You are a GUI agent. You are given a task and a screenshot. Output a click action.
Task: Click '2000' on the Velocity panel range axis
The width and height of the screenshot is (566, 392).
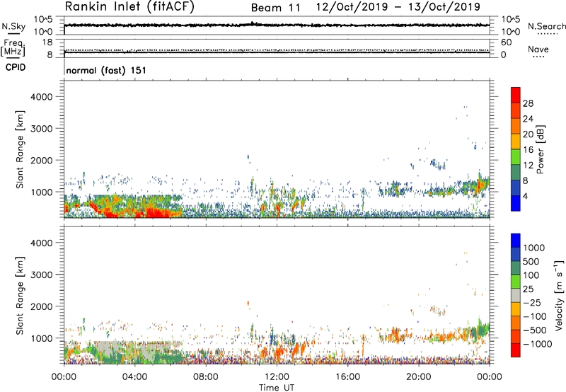(x=41, y=306)
